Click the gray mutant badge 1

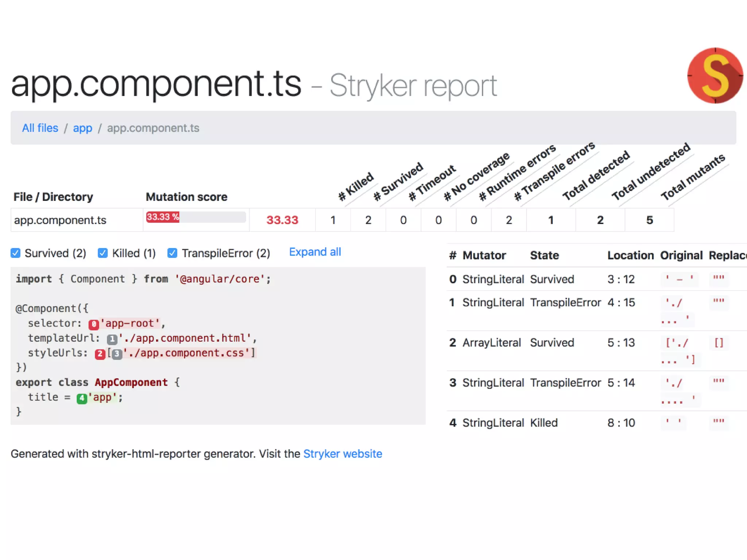pyautogui.click(x=112, y=339)
